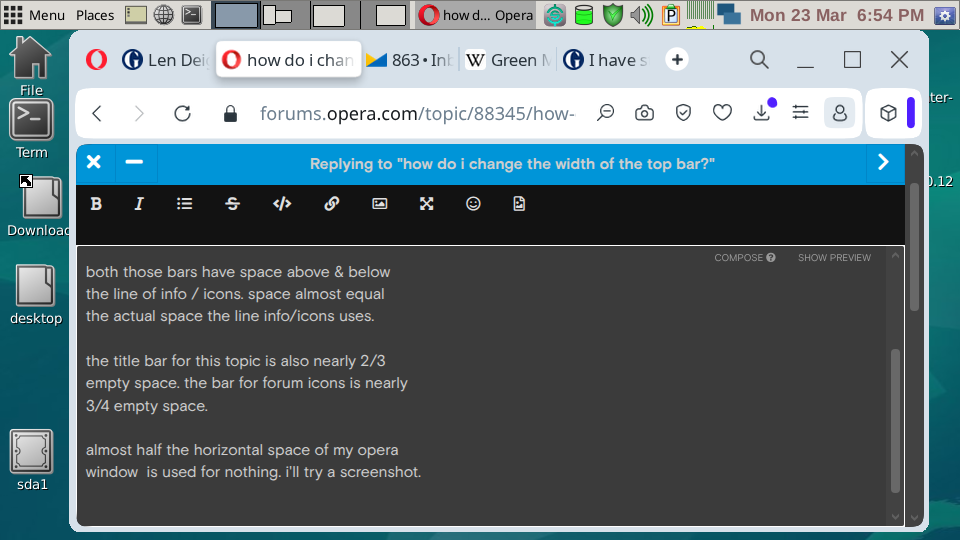Click the page scrollbar thumb
The height and width of the screenshot is (540, 960).
pyautogui.click(x=914, y=247)
